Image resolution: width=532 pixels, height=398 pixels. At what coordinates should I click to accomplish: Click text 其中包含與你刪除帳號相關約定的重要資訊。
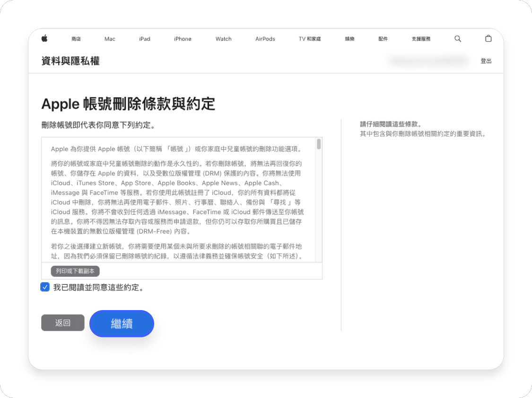click(423, 134)
